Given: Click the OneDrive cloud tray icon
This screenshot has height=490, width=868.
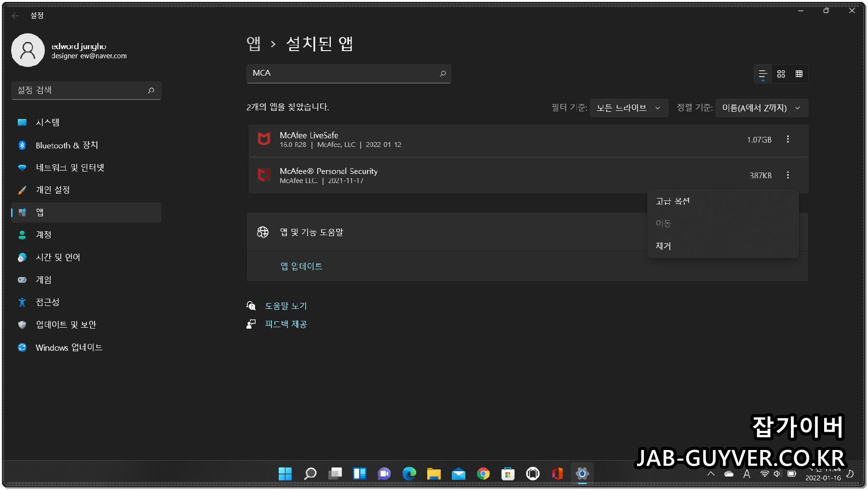Looking at the screenshot, I should coord(729,474).
